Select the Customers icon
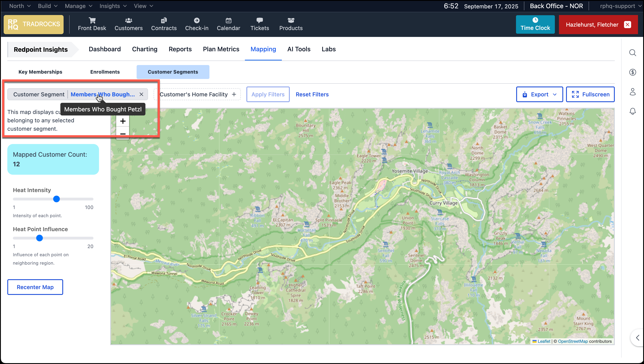 (x=128, y=24)
